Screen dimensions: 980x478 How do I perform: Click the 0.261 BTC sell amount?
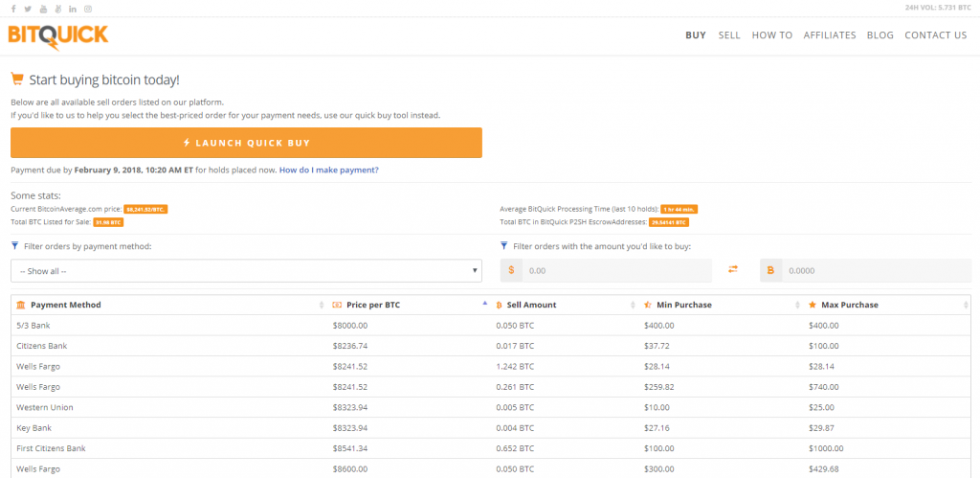(x=515, y=387)
